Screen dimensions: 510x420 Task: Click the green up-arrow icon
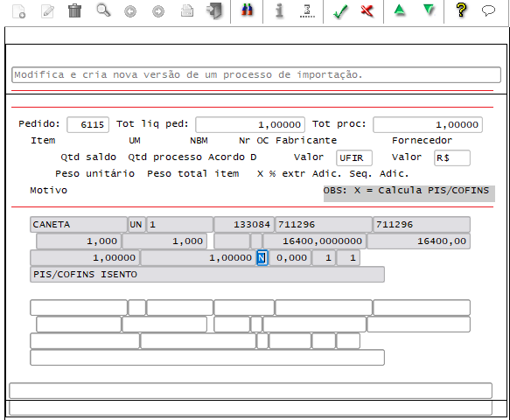tap(400, 10)
